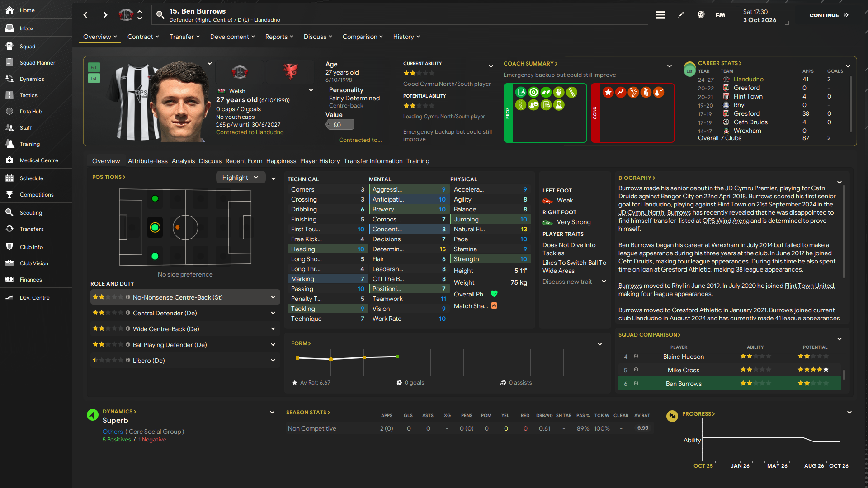Select the right defender position dot on pitch
Image resolution: width=868 pixels, height=488 pixels.
[155, 256]
